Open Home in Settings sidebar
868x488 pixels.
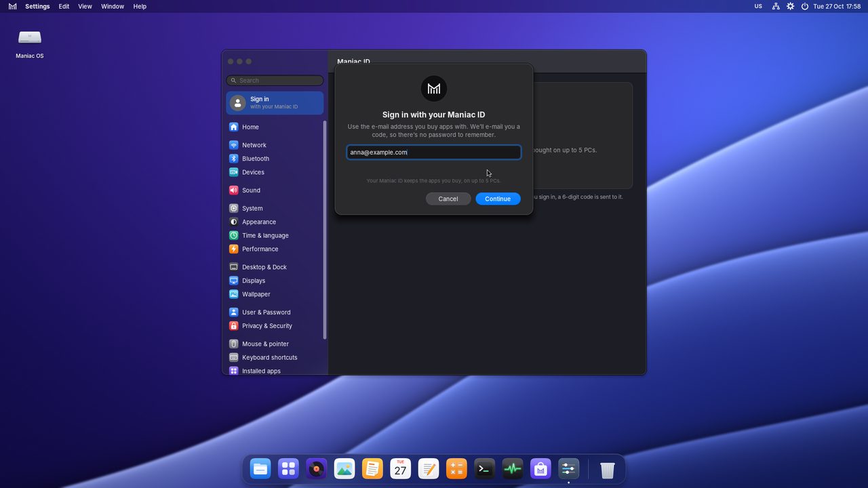point(275,127)
